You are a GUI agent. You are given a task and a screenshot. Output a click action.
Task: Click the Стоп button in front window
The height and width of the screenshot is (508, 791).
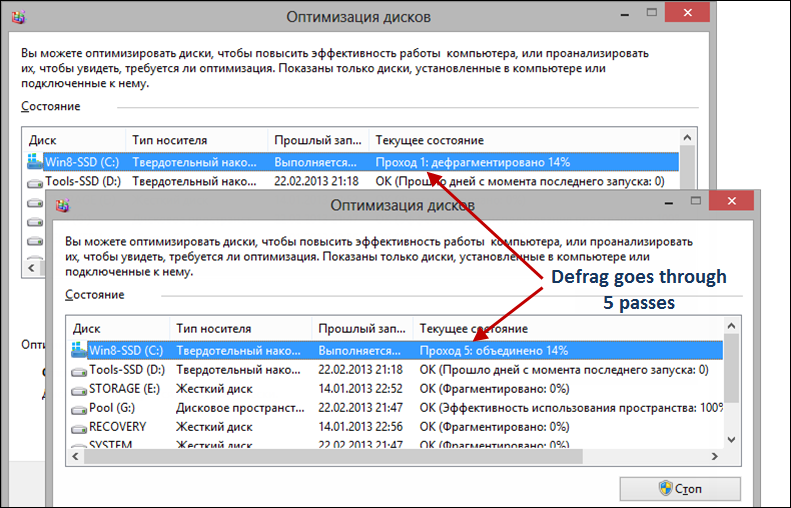point(680,488)
